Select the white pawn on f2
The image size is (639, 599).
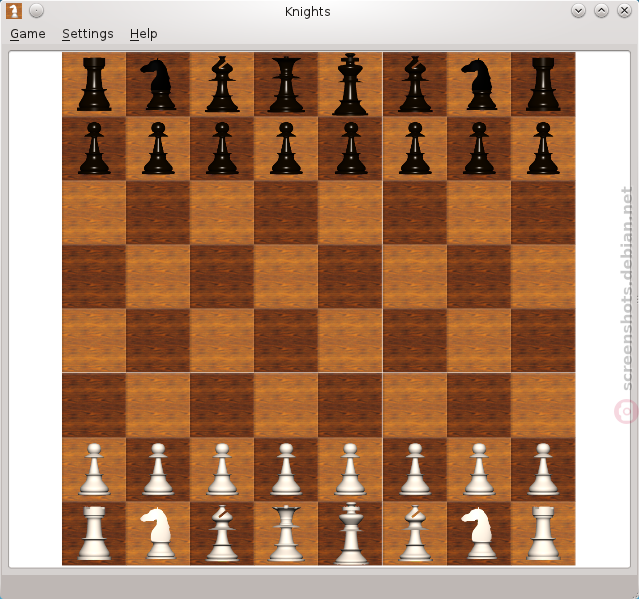coord(415,469)
